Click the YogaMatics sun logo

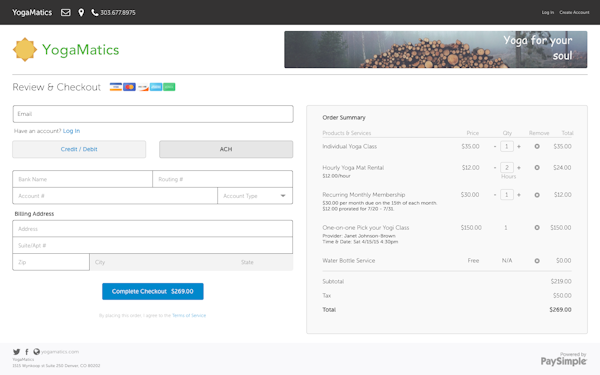click(24, 49)
